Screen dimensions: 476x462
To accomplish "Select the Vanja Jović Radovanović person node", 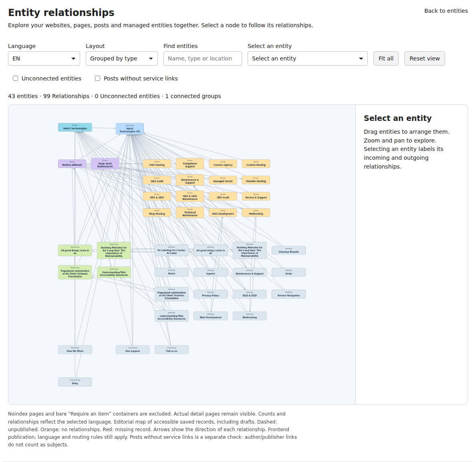I will 105,164.
